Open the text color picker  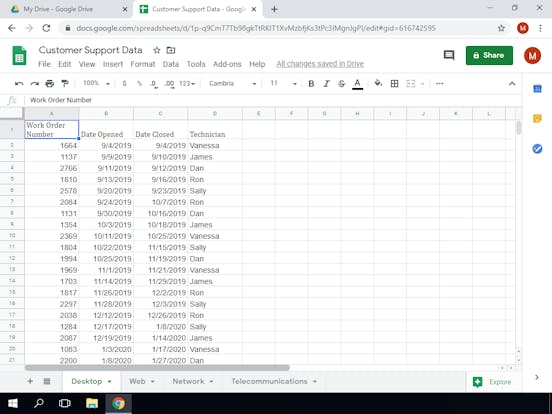pyautogui.click(x=357, y=84)
